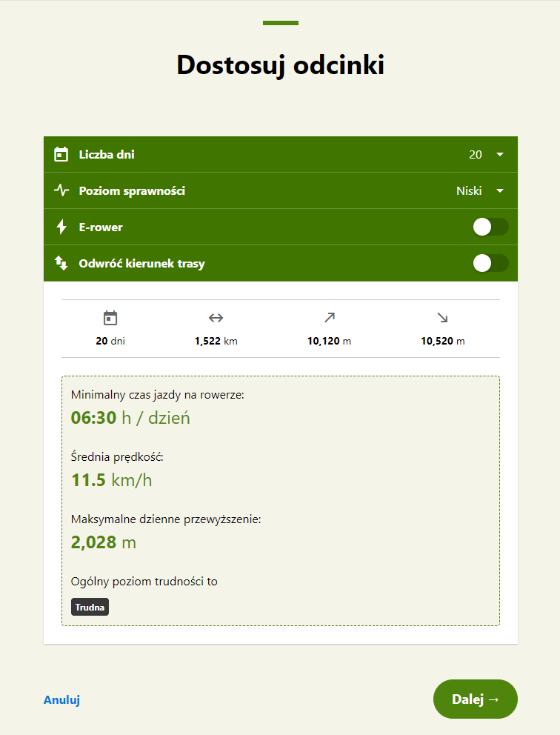Viewport: 560px width, 735px height.
Task: Enable the E-rower switch
Action: pyautogui.click(x=490, y=227)
